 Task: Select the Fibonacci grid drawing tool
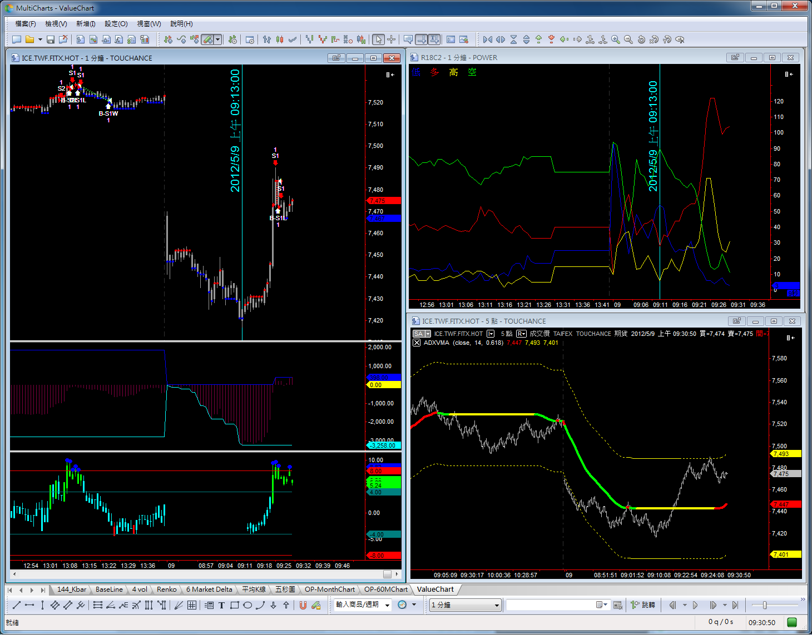[192, 605]
